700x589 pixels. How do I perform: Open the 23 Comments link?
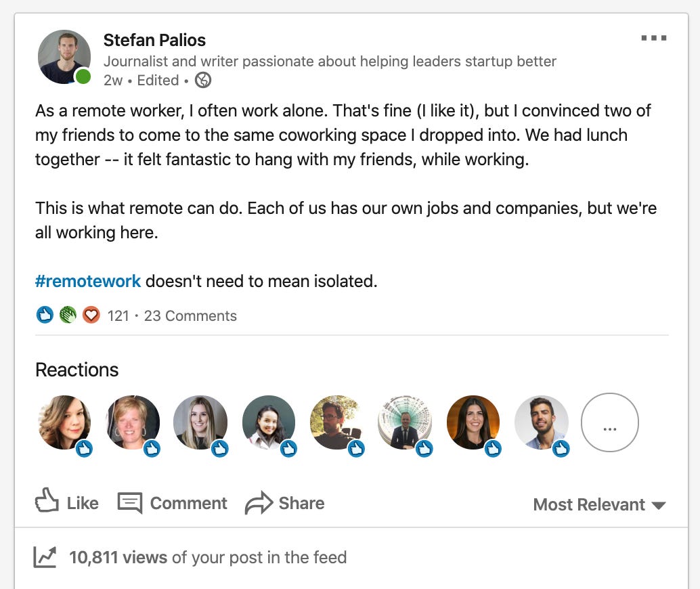tap(190, 315)
